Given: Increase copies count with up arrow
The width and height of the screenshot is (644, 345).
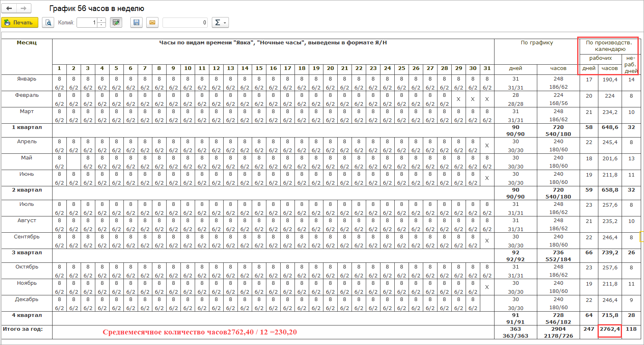Looking at the screenshot, I should [x=101, y=20].
